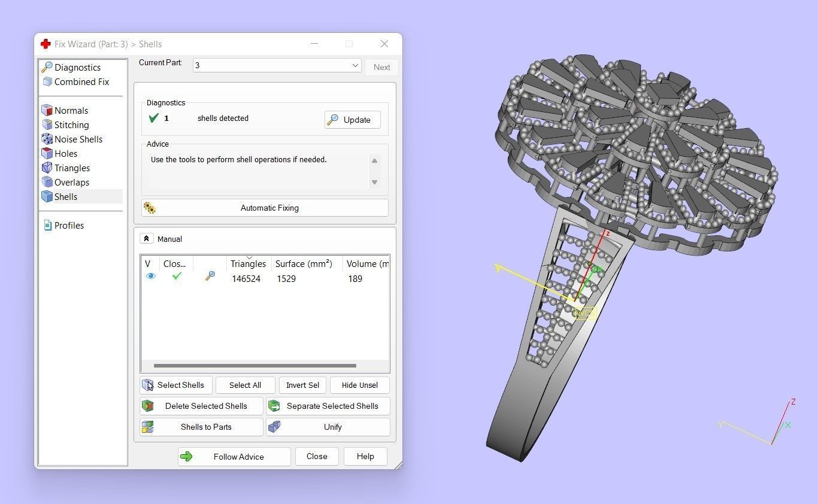Screen dimensions: 818x504
Task: Click the Normals cube icon
Action: 47,111
